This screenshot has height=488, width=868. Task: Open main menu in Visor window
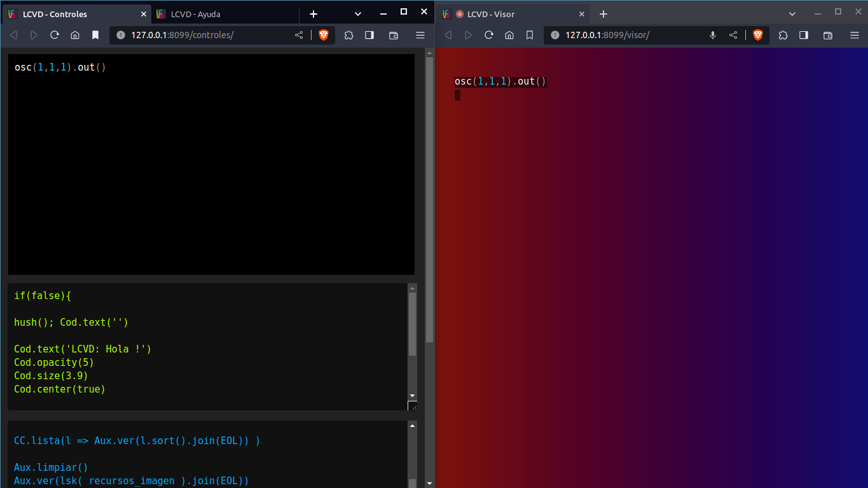click(854, 35)
